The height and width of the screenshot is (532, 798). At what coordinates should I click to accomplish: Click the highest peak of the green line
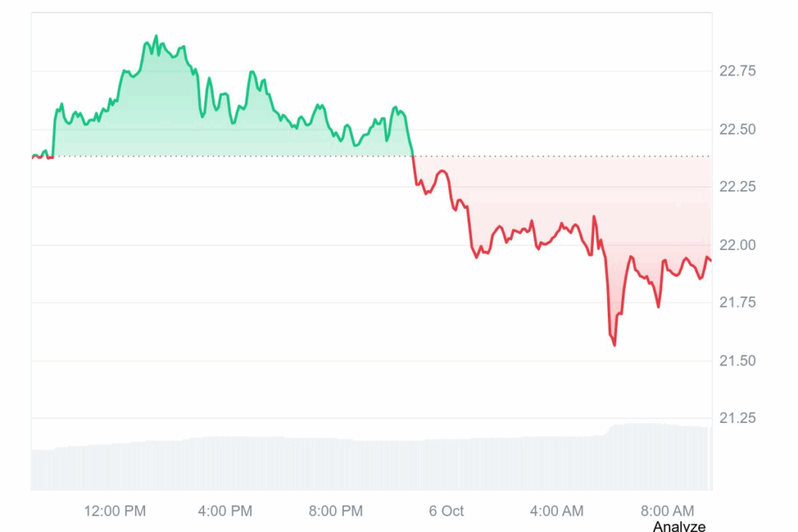156,36
